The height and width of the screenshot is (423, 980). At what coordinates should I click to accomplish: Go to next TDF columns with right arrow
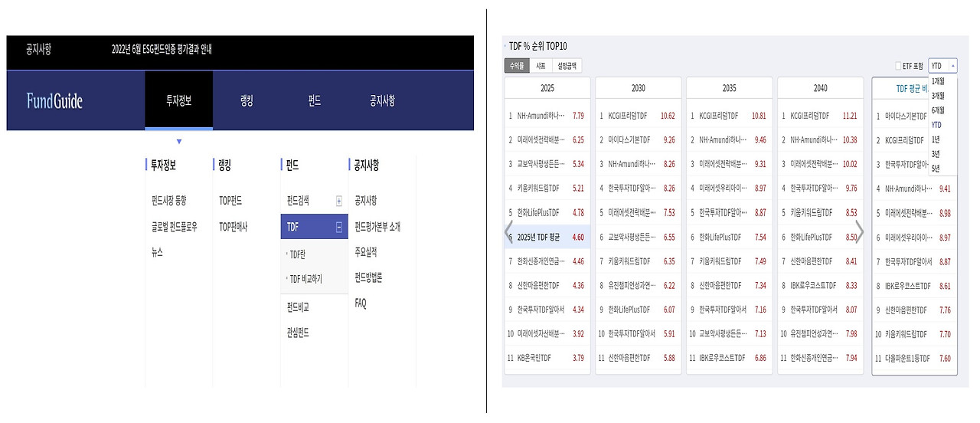859,232
